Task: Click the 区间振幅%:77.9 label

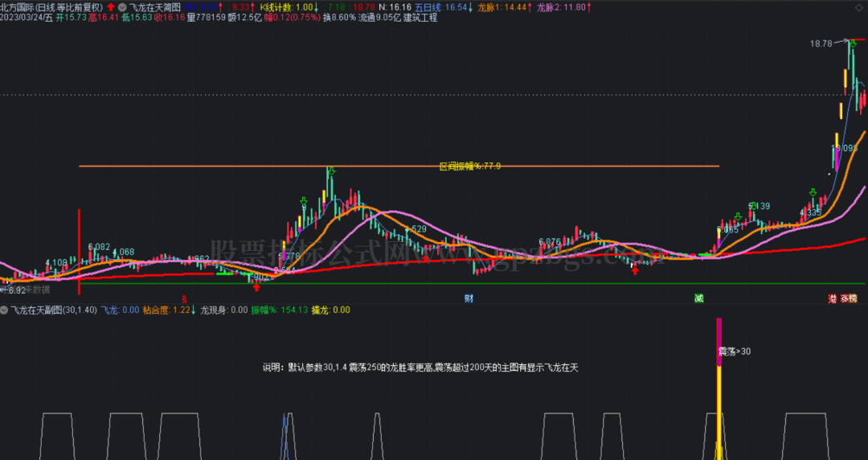Action: (470, 166)
